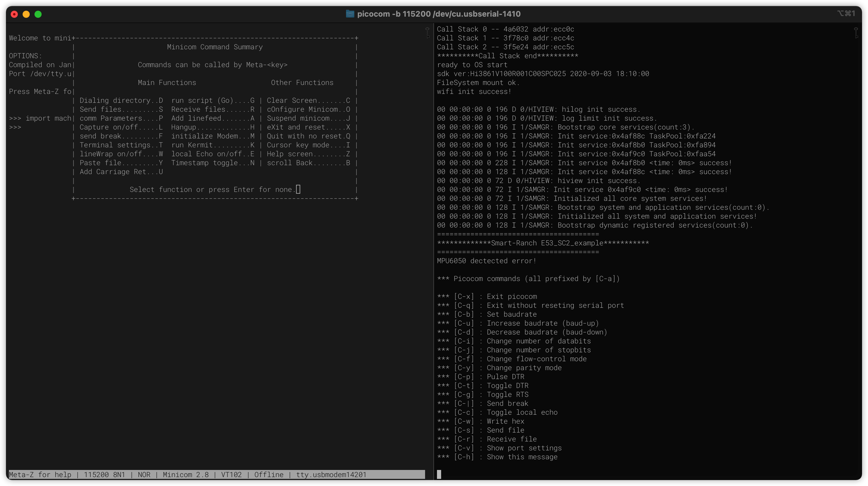Minimize the window using the yellow button
Screen dimensions: 868x486
(26, 14)
